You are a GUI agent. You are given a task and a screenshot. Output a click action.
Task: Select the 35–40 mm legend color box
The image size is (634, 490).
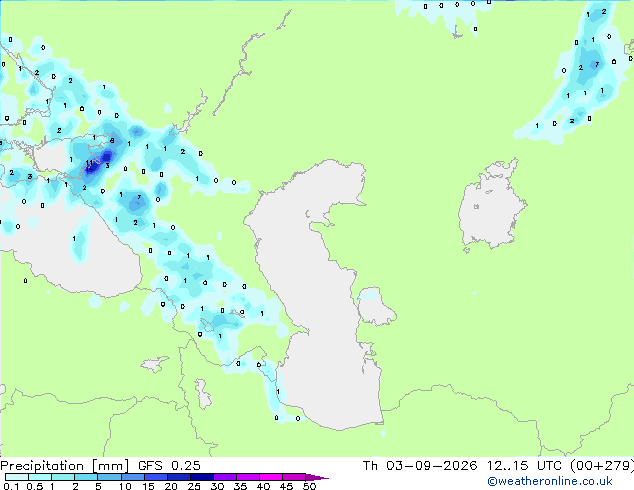pyautogui.click(x=247, y=477)
